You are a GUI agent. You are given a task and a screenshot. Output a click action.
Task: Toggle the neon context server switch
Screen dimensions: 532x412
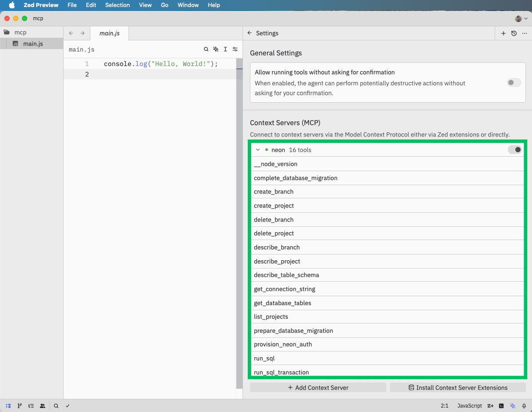point(514,150)
